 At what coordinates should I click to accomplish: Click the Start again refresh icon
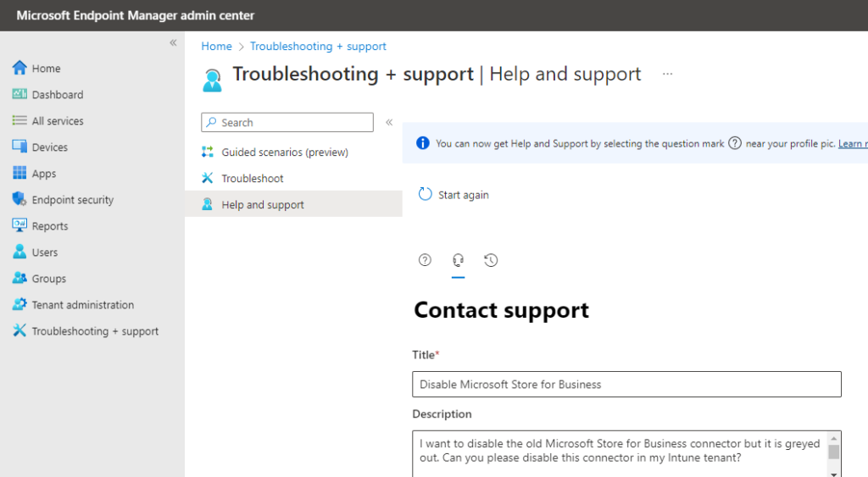click(x=426, y=194)
